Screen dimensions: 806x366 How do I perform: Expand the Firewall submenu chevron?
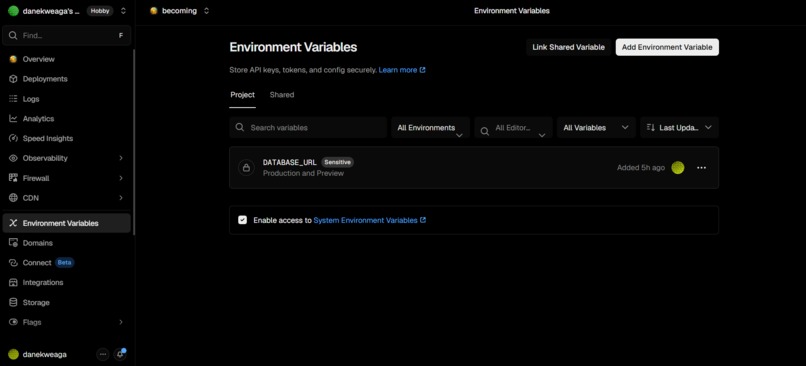click(121, 178)
